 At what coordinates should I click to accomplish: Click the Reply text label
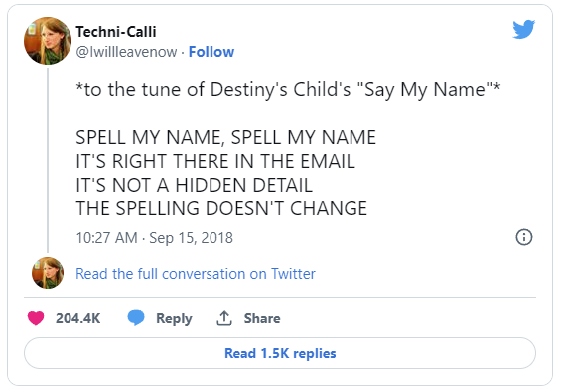point(174,318)
